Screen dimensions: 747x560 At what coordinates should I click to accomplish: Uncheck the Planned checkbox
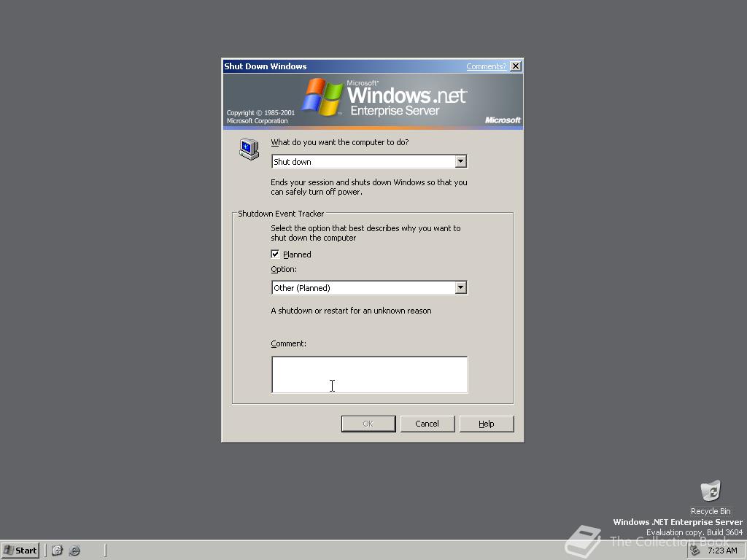click(275, 254)
